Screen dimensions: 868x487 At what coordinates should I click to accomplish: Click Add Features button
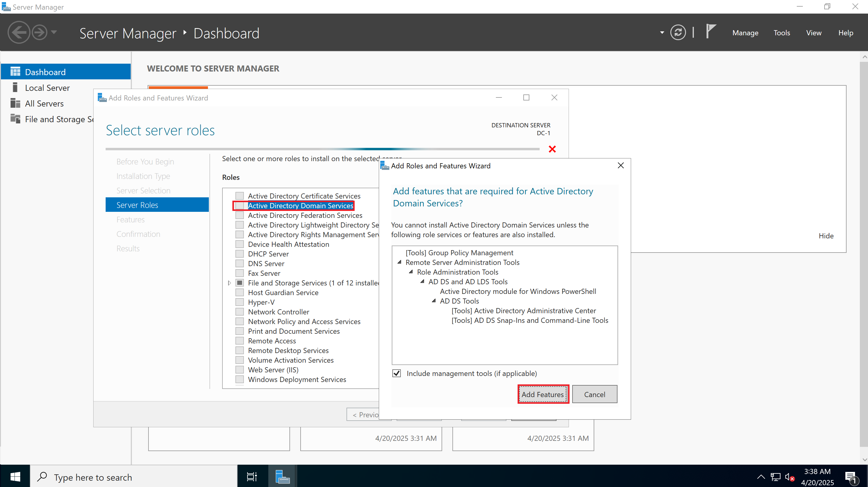coord(543,394)
